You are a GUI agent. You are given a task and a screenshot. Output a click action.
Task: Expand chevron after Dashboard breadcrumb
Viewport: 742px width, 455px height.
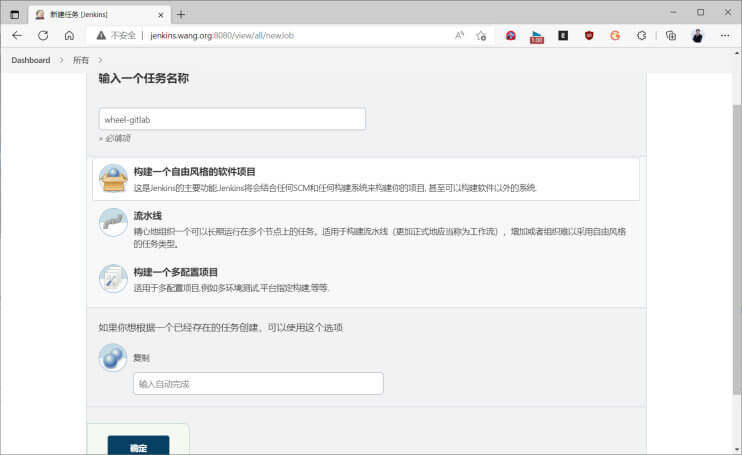pos(62,60)
